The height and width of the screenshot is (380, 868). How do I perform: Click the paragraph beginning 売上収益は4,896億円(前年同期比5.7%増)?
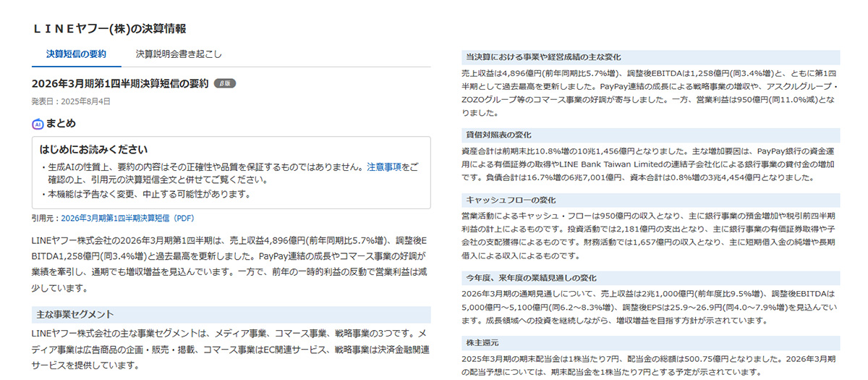tap(650, 93)
